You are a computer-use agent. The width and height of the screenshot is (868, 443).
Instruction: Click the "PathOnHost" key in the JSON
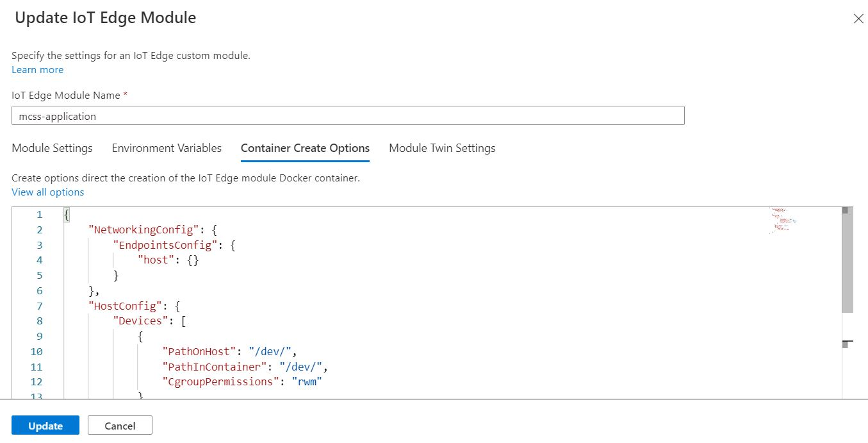coord(201,351)
